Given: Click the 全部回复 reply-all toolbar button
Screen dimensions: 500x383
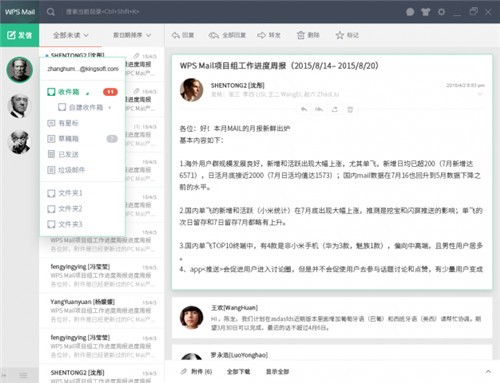Looking at the screenshot, I should [227, 35].
